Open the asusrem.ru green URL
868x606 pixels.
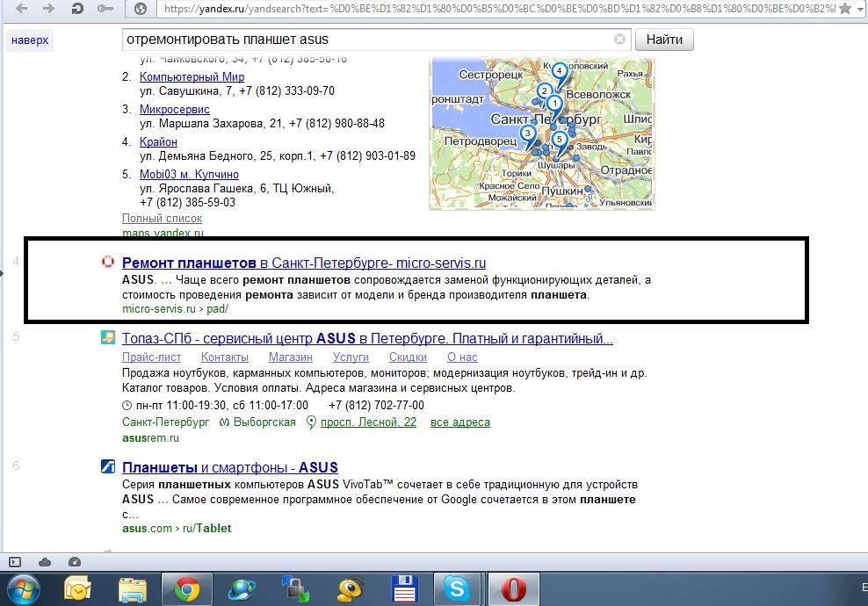[x=150, y=437]
